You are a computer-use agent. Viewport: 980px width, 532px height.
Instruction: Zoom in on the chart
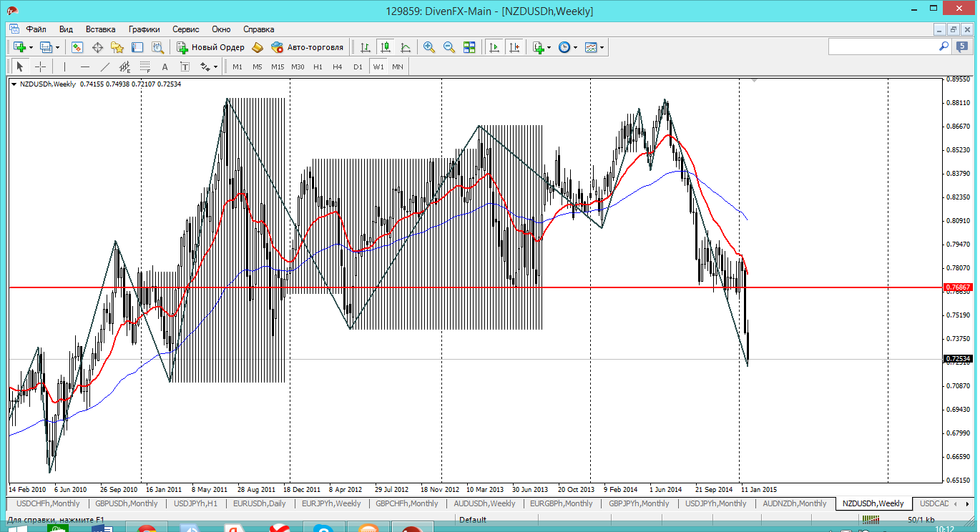point(429,47)
